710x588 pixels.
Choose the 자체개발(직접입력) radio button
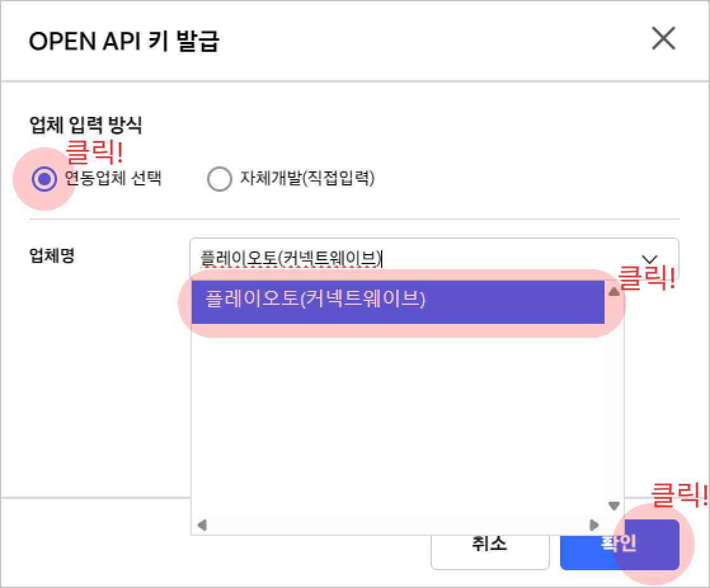[x=219, y=180]
